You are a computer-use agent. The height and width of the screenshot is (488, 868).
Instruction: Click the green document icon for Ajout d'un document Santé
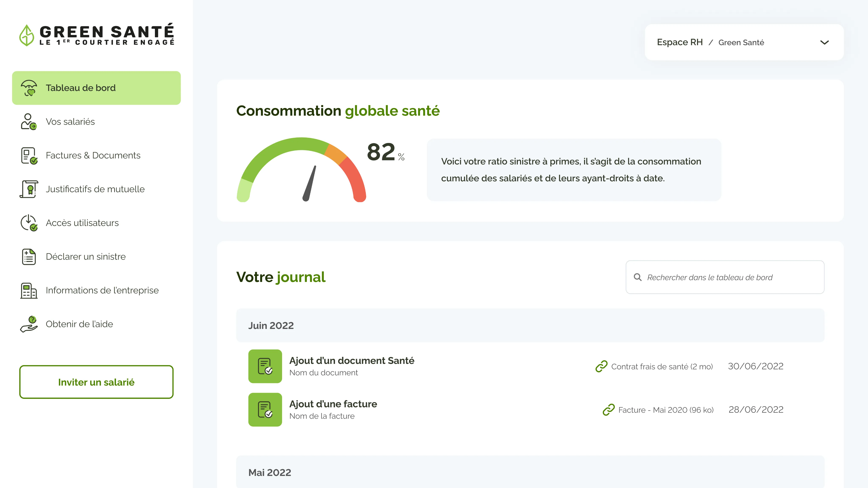point(265,366)
